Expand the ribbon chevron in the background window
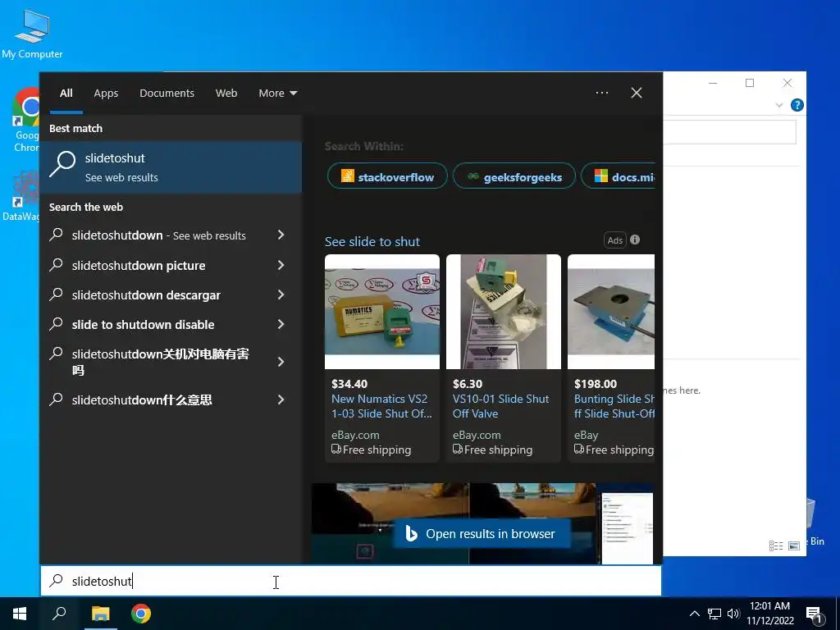Image resolution: width=840 pixels, height=630 pixels. (x=779, y=105)
